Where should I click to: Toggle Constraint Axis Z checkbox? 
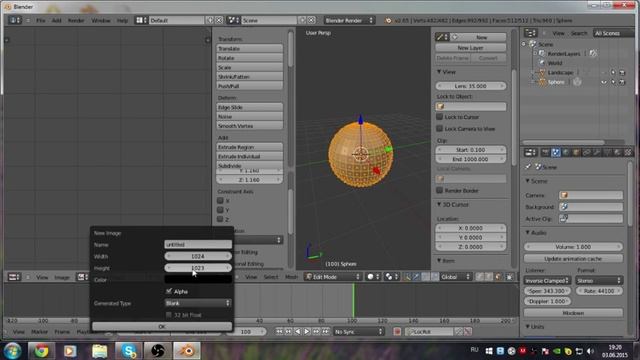click(220, 219)
